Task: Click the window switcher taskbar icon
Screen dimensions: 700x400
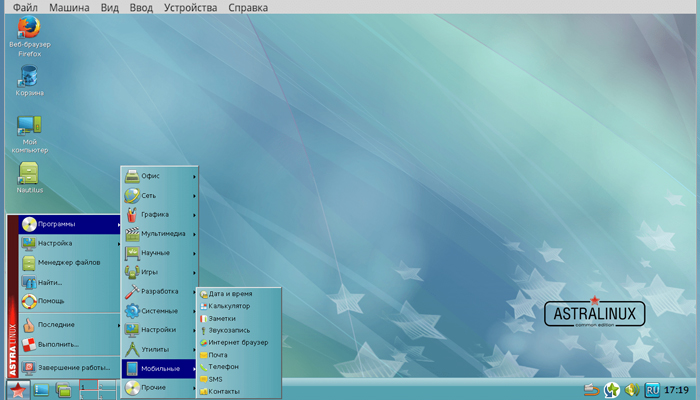Action: (x=63, y=390)
